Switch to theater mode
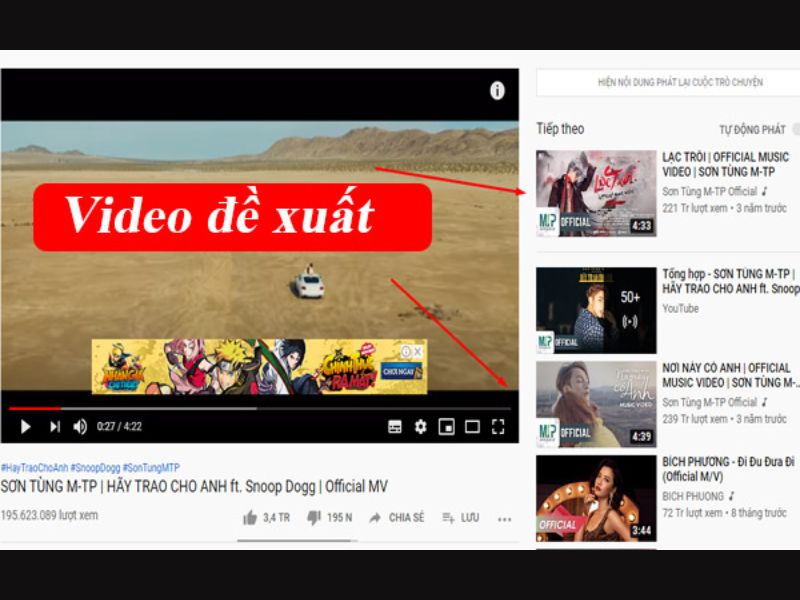This screenshot has width=800, height=600. (x=472, y=427)
